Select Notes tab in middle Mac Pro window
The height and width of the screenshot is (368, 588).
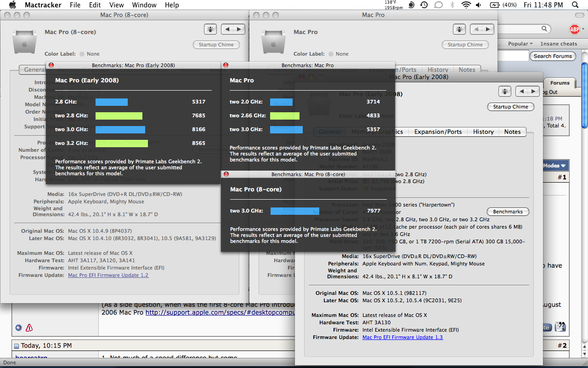click(467, 70)
